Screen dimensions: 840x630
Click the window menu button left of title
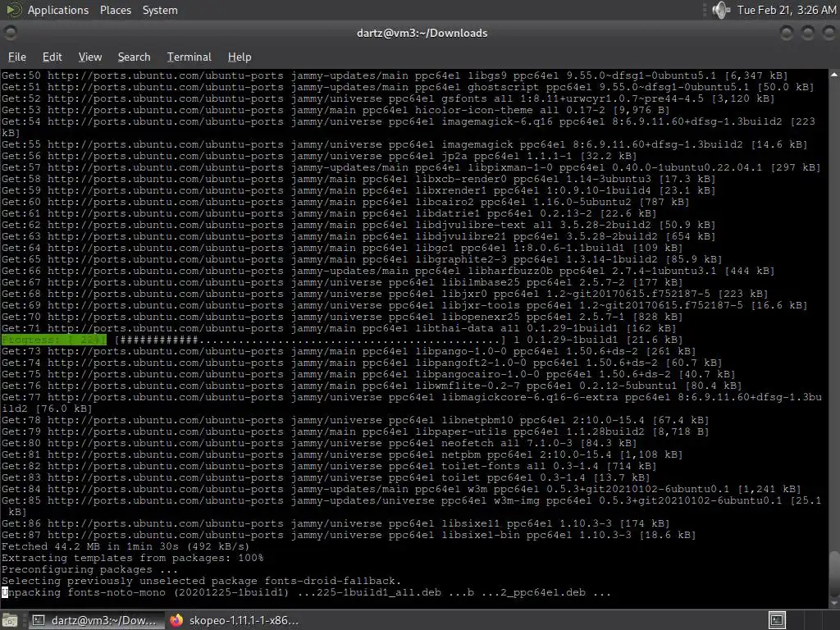click(x=10, y=33)
